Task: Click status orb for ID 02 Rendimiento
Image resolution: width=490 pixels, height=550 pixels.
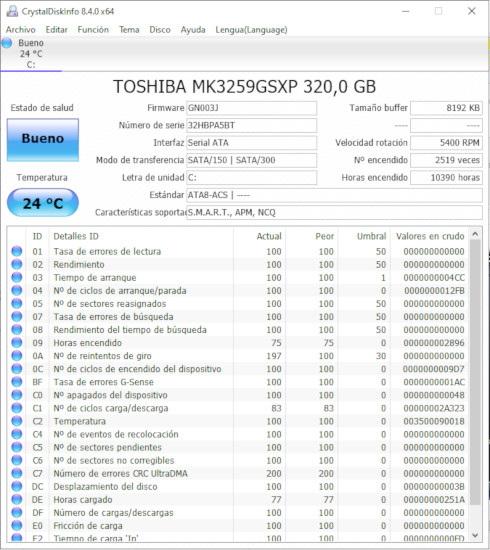Action: [16, 264]
